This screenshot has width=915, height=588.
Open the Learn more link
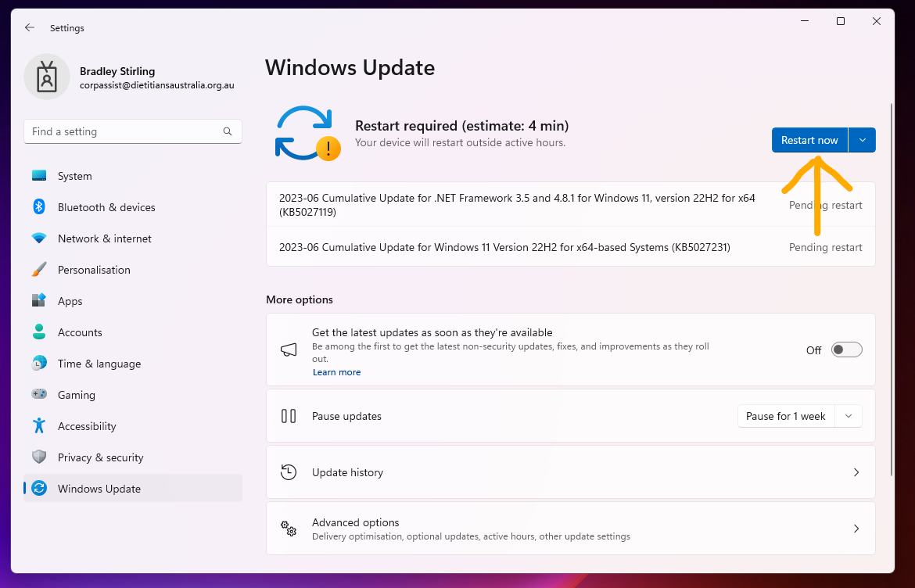(x=336, y=371)
